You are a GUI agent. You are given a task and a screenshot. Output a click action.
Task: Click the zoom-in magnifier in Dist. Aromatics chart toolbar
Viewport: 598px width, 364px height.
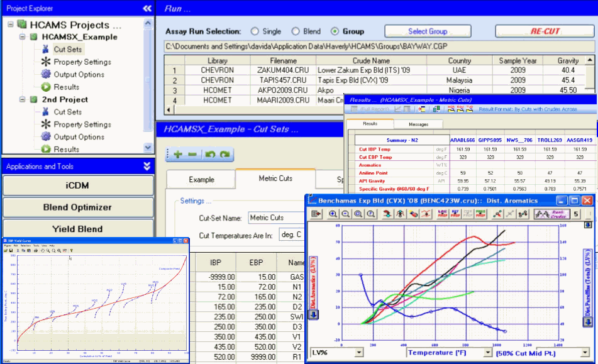click(333, 214)
